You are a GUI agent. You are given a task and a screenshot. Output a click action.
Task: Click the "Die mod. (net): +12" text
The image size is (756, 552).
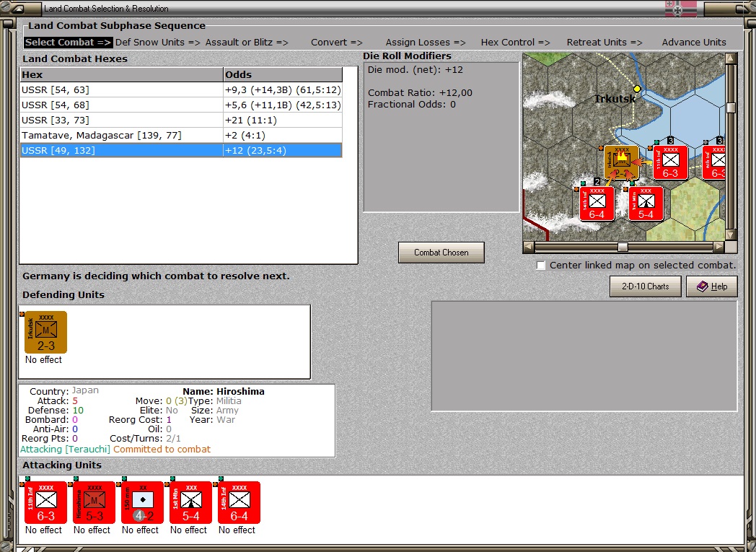[x=415, y=70]
